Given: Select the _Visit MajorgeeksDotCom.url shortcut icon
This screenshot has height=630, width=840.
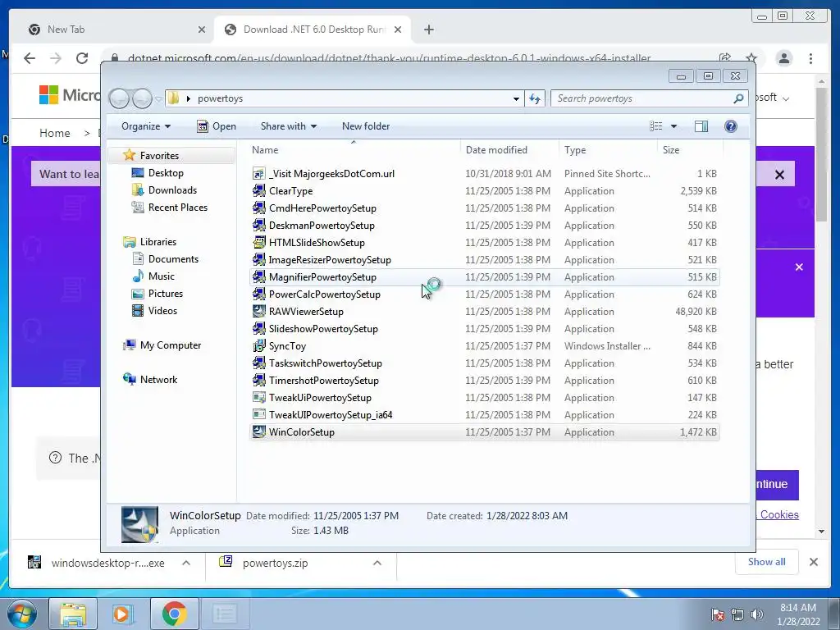Looking at the screenshot, I should click(x=258, y=174).
